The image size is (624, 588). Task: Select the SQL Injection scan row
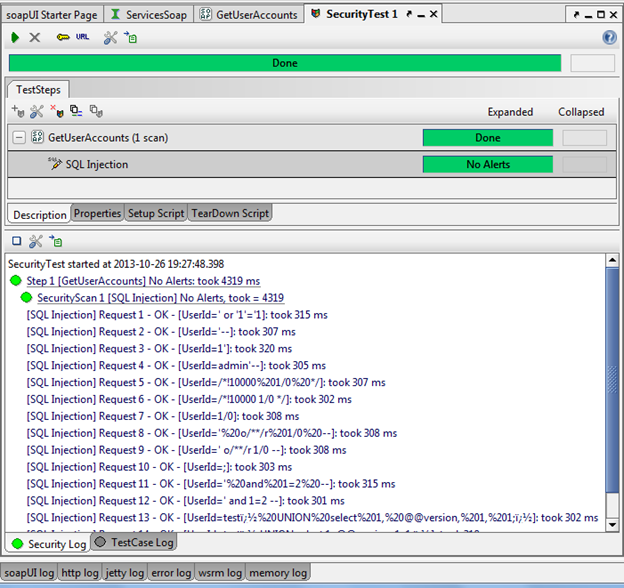pyautogui.click(x=96, y=164)
